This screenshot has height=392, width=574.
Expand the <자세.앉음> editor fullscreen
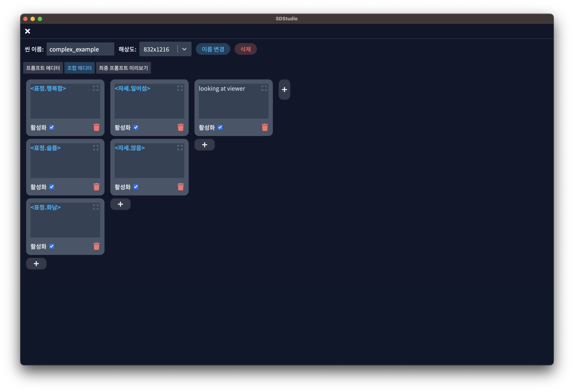(x=180, y=148)
